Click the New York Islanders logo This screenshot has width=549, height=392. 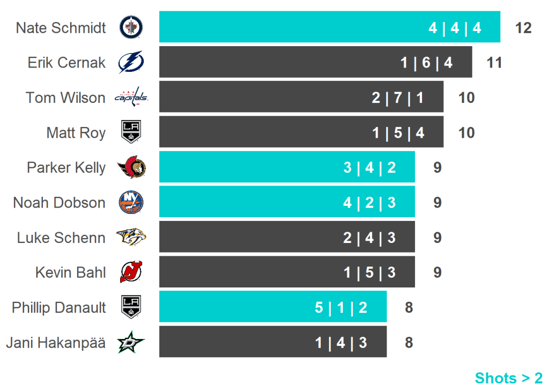pyautogui.click(x=131, y=203)
